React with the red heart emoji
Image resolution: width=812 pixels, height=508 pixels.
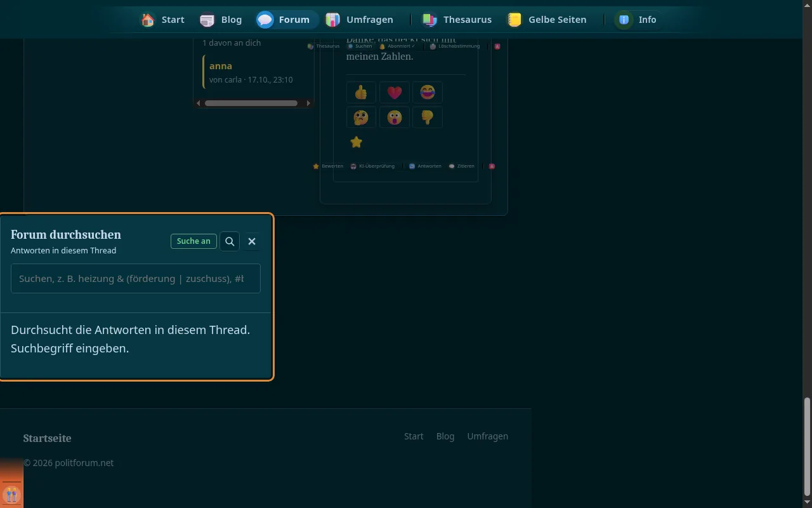click(395, 93)
